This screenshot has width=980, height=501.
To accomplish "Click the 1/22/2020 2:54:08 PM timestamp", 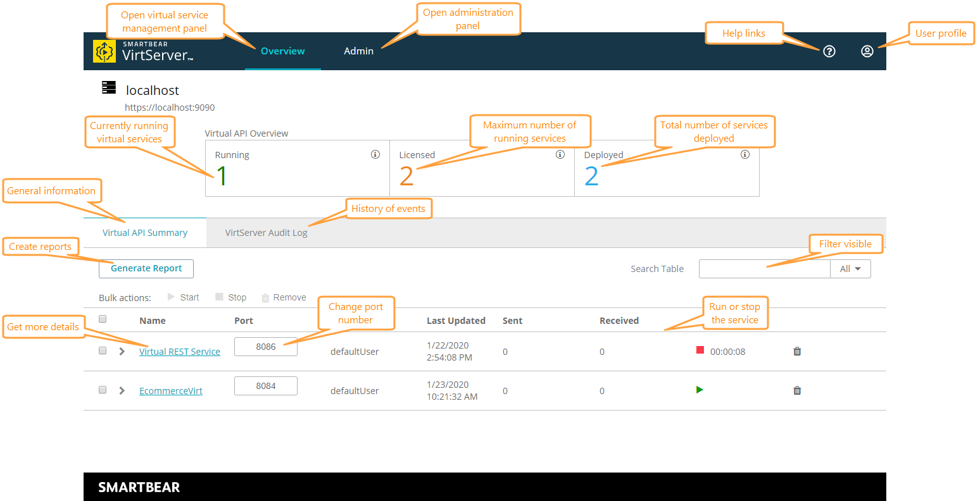I will tap(449, 352).
